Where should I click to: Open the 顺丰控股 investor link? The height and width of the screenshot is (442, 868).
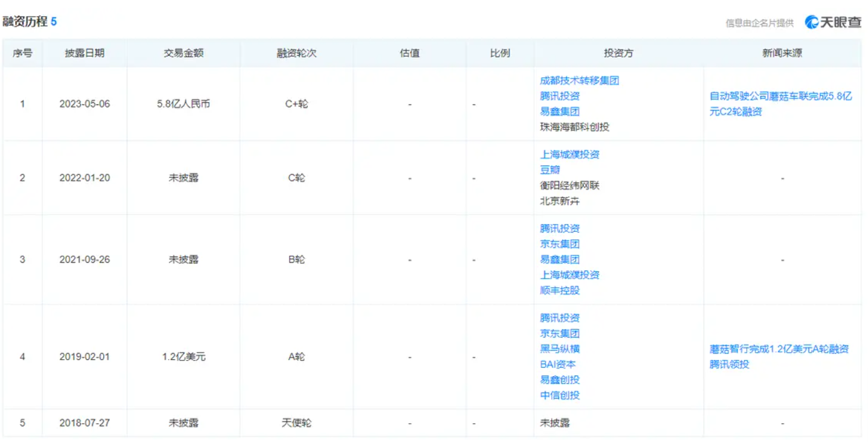560,290
